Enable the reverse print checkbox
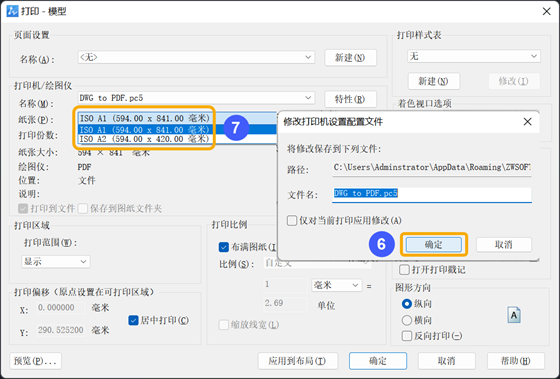The image size is (560, 379). pyautogui.click(x=407, y=336)
